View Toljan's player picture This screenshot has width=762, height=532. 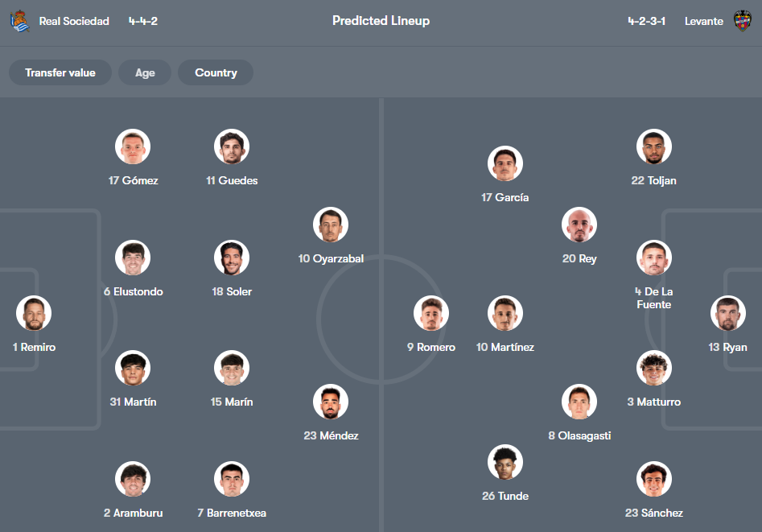[x=653, y=146]
